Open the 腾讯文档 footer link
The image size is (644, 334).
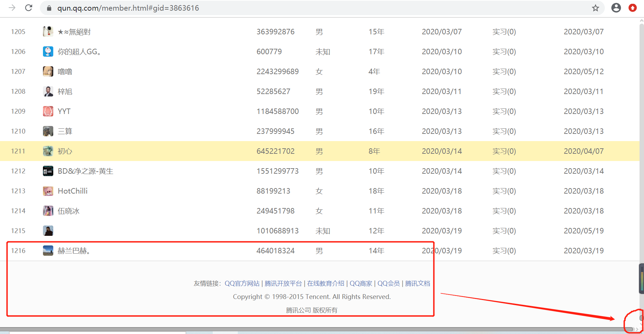418,284
